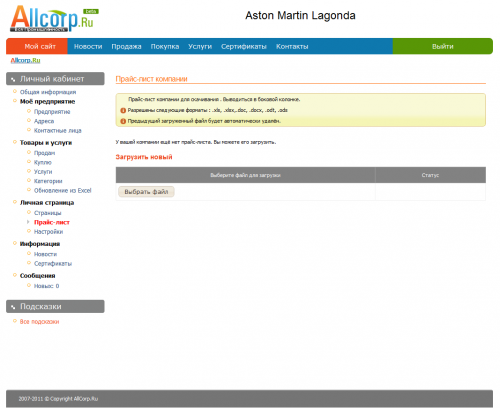Click the Выбрать файл upload button
This screenshot has width=500, height=408.
(146, 192)
